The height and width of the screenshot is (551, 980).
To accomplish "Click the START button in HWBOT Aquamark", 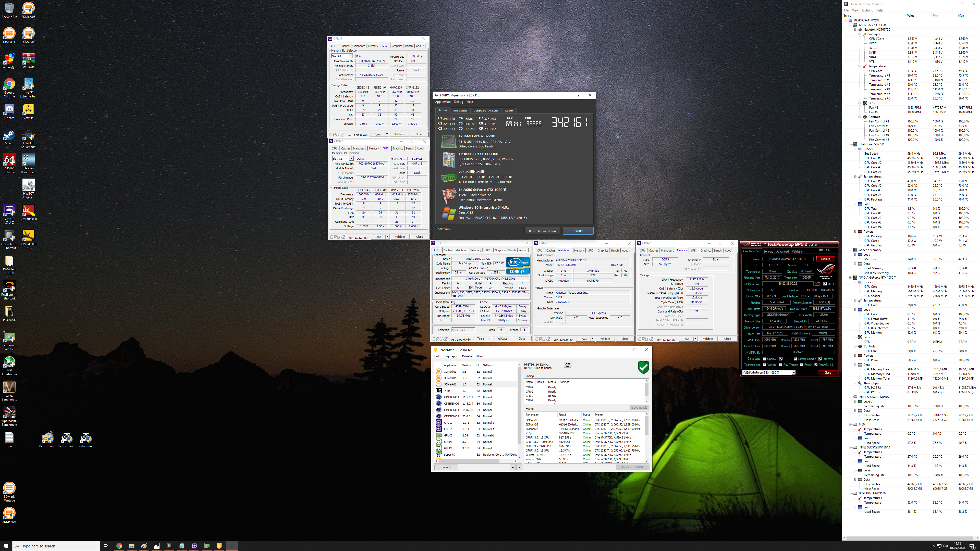I will click(x=578, y=231).
